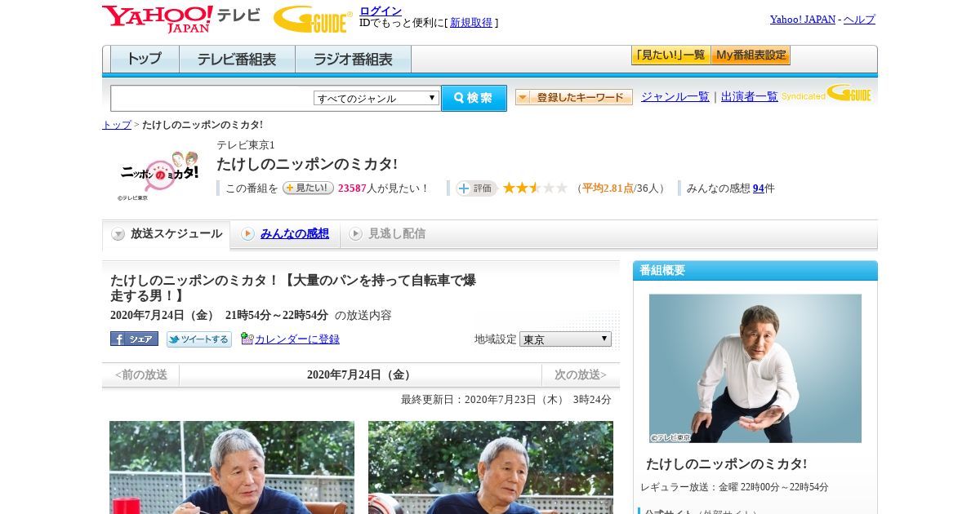
Task: Click the 評価 plus rating button
Action: point(476,188)
